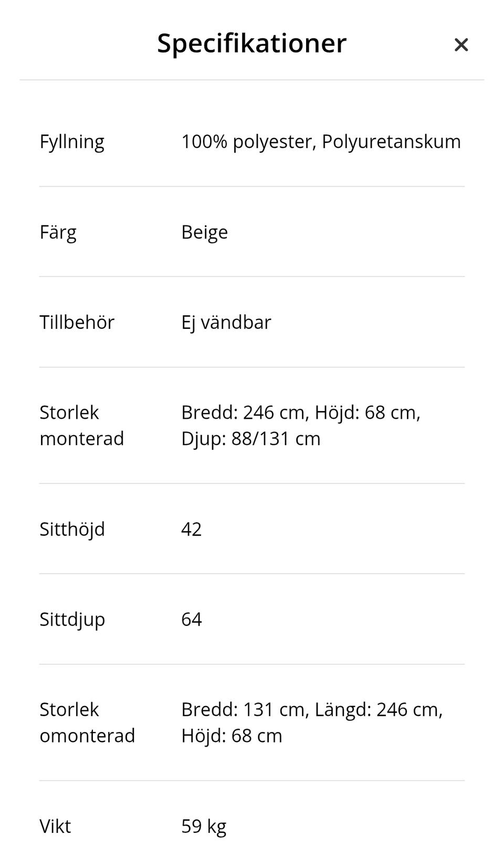
Task: Click the Vikt label
Action: [55, 827]
